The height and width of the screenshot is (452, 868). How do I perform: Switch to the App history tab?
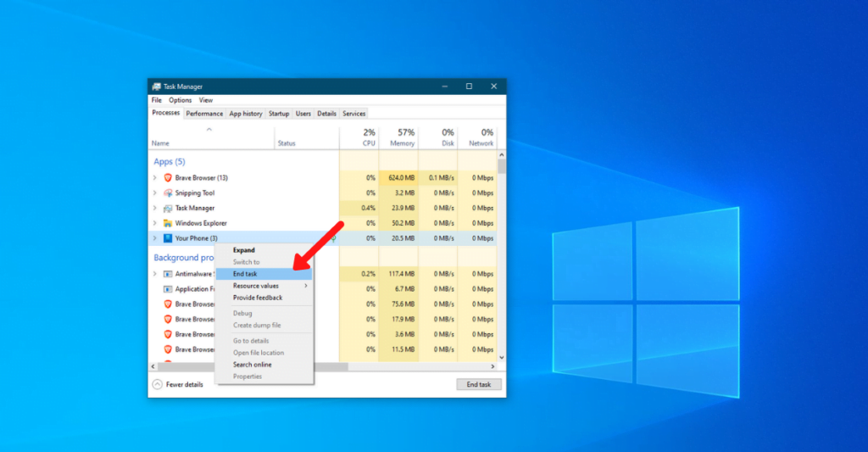(246, 114)
